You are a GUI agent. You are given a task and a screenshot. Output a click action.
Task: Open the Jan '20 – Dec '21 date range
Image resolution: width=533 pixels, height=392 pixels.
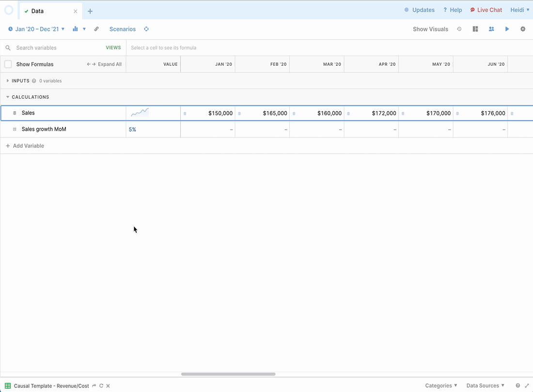36,29
